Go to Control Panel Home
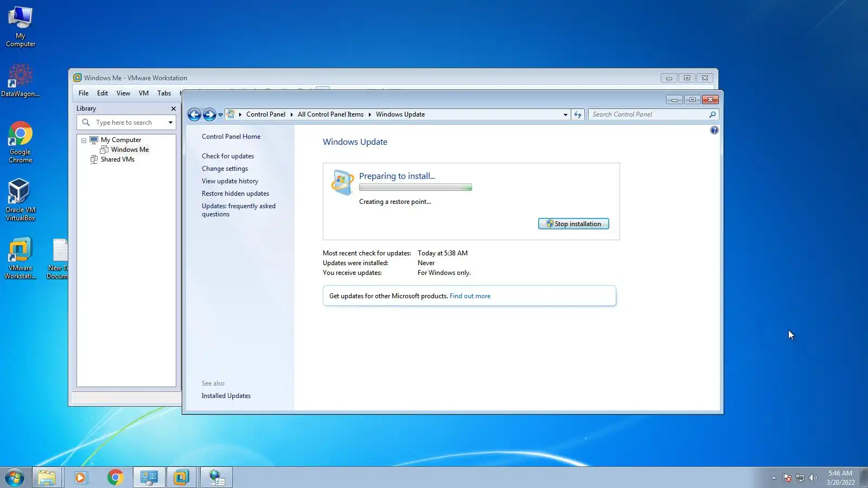This screenshot has height=488, width=868. (231, 137)
